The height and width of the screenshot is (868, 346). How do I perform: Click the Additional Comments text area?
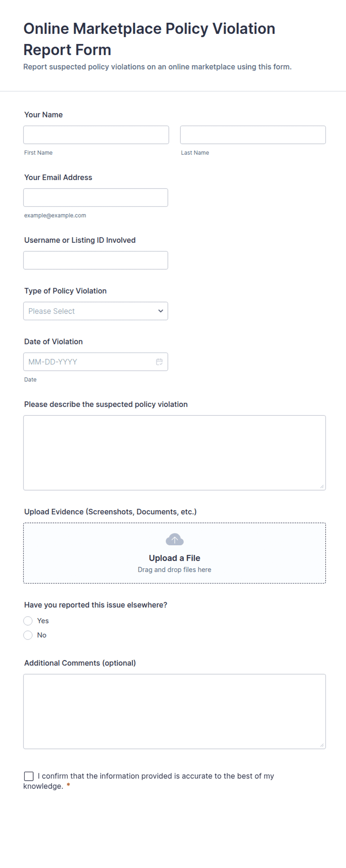[x=174, y=711]
